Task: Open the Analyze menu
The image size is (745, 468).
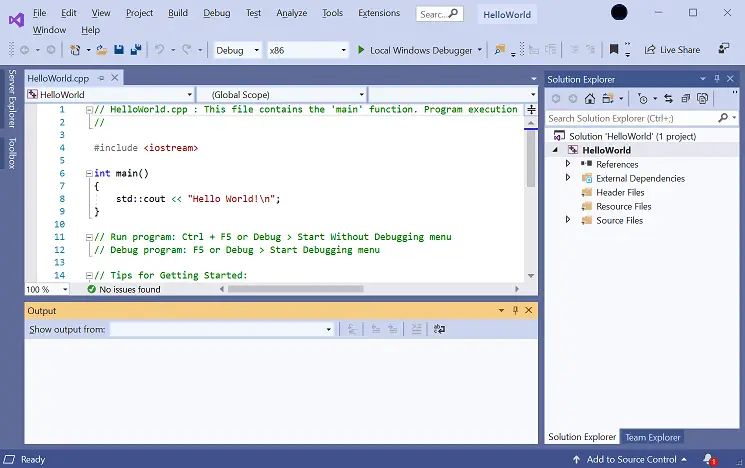Action: point(292,13)
